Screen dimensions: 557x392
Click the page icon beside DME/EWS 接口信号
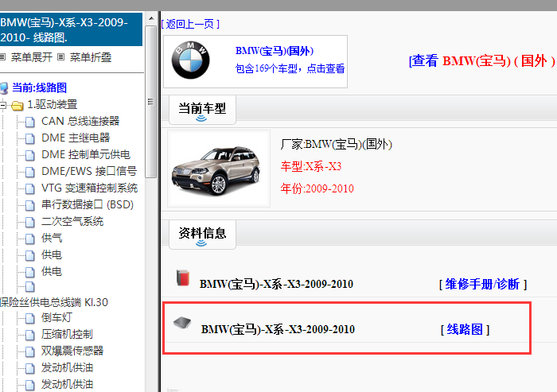pyautogui.click(x=30, y=172)
